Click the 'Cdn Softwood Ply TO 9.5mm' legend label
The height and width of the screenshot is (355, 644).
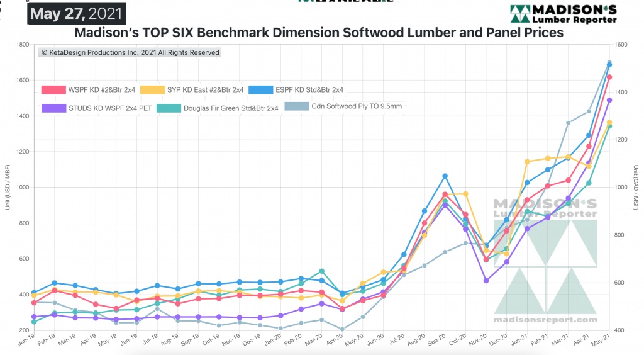(x=357, y=106)
